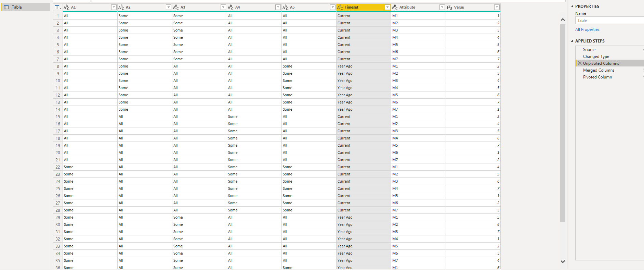Click the table corner menu icon
Image resolution: width=644 pixels, height=270 pixels.
(x=58, y=7)
